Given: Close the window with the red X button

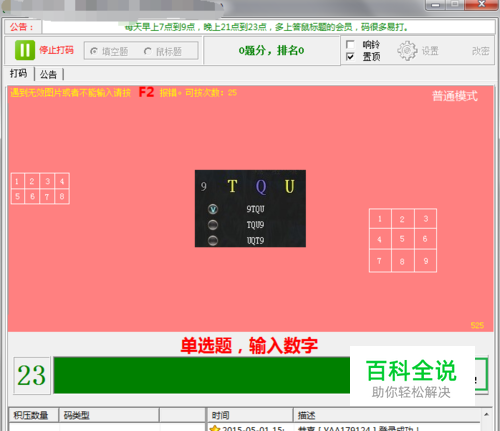Looking at the screenshot, I should [481, 4].
